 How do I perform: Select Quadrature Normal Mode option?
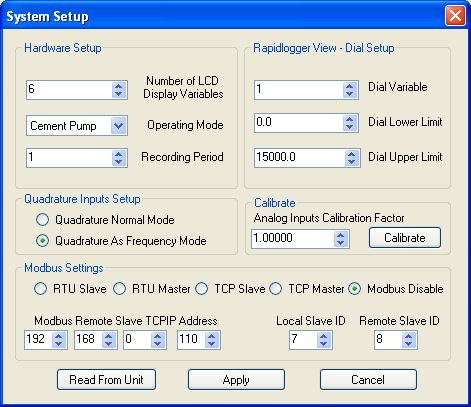(42, 220)
